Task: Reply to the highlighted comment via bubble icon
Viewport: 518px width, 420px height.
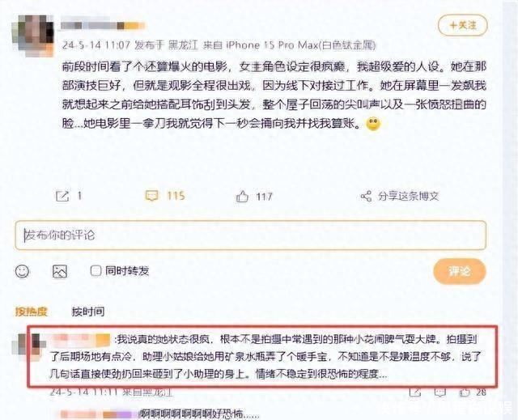Action: point(439,392)
